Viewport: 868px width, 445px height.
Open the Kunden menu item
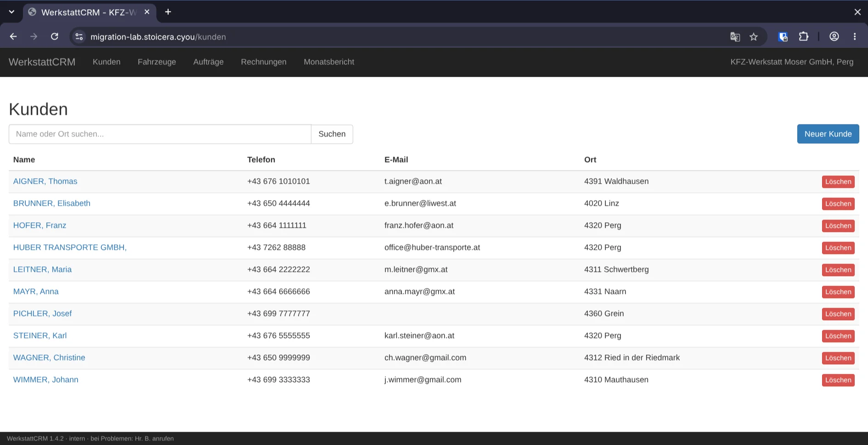107,62
